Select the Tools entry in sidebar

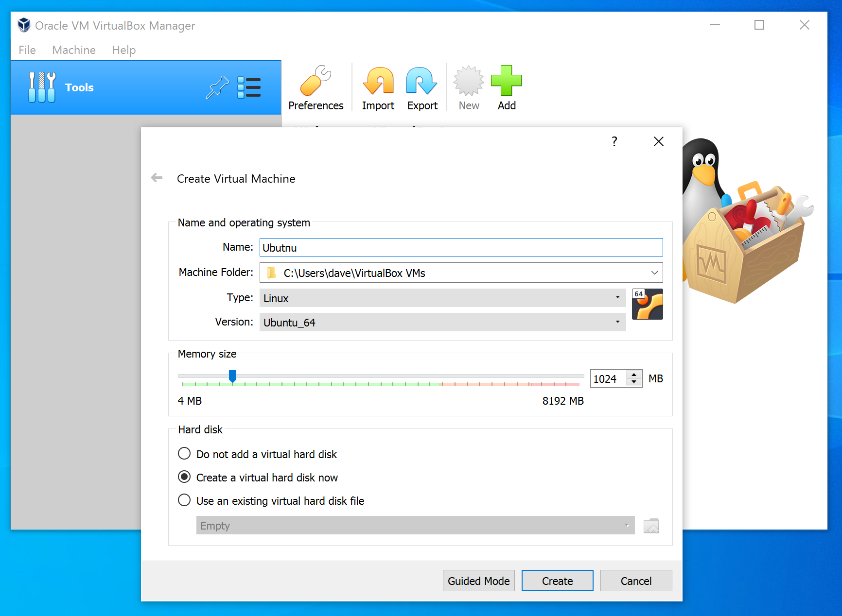click(146, 87)
